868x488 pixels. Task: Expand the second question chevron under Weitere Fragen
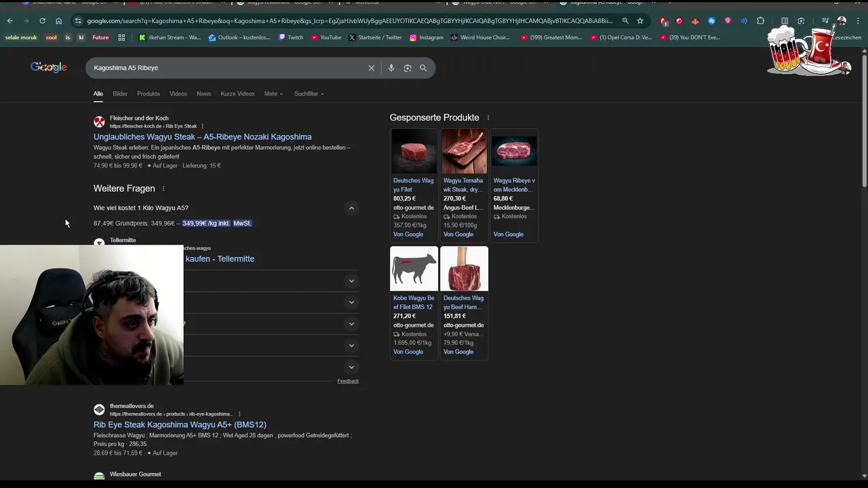(x=351, y=281)
